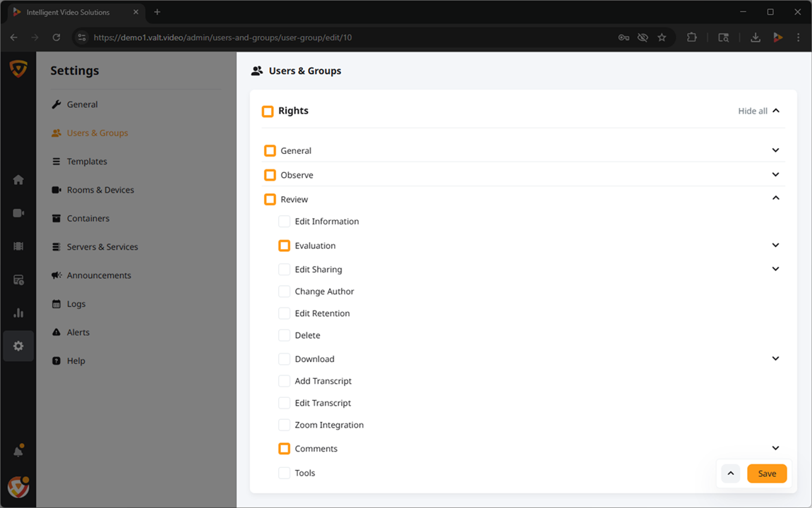812x508 pixels.
Task: Open the password key icon in address bar
Action: coord(623,37)
